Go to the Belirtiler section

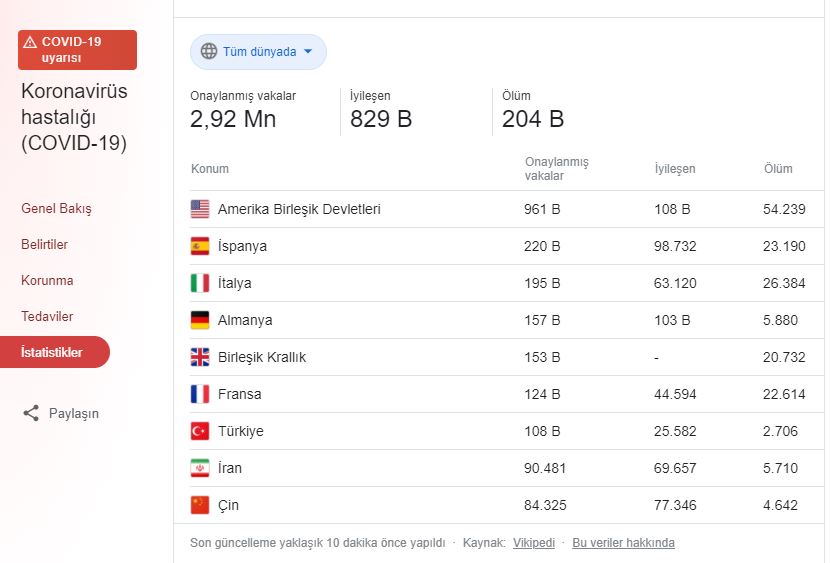[45, 245]
